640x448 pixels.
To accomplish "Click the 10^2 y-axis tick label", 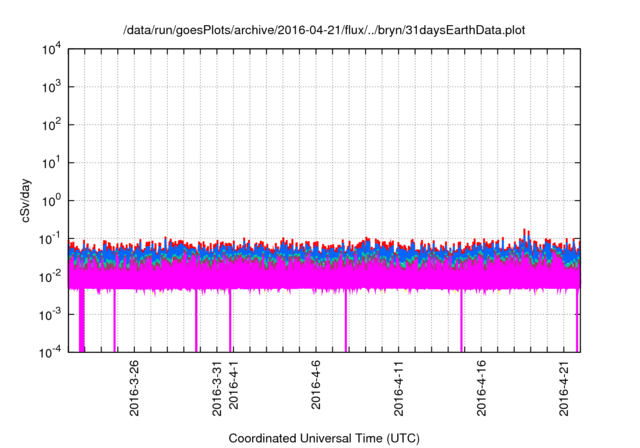I will 51,126.
